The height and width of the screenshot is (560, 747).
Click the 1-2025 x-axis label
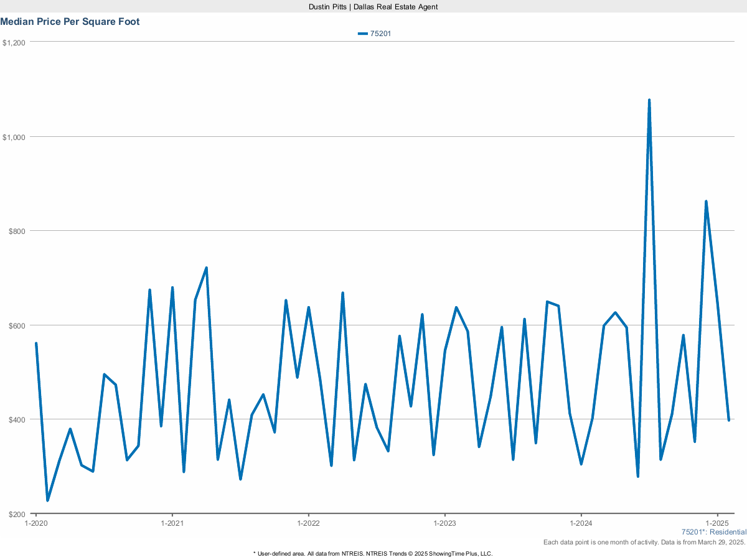[x=717, y=523]
